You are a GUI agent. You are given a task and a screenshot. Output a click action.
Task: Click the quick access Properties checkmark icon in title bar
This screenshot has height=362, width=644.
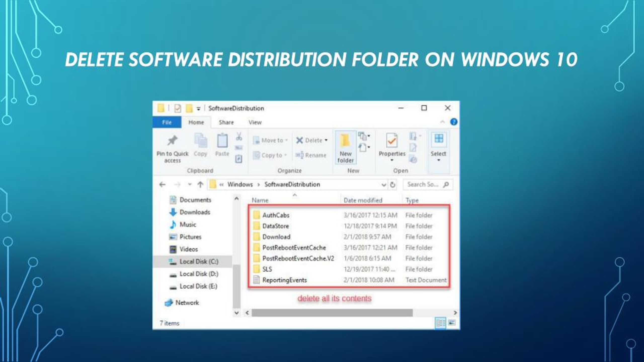coord(178,108)
